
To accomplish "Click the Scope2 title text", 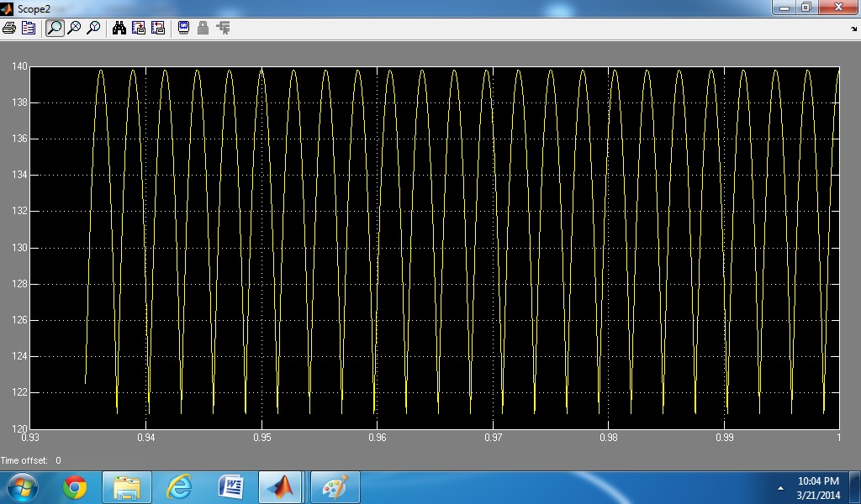I will (34, 8).
